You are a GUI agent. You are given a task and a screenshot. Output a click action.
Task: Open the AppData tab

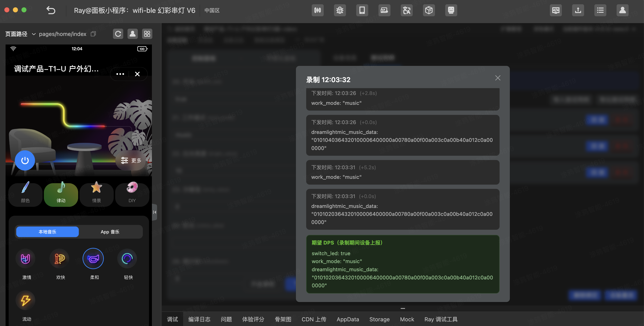click(x=347, y=319)
